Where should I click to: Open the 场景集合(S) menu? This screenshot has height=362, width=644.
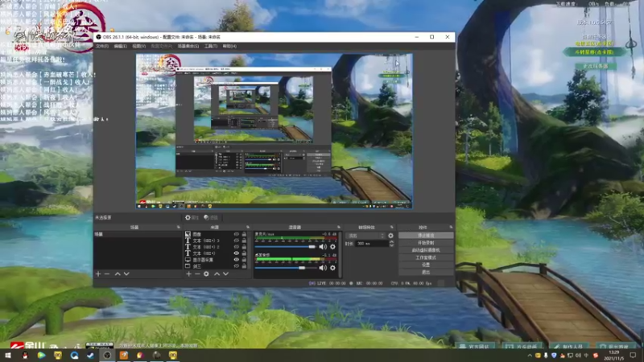click(188, 47)
